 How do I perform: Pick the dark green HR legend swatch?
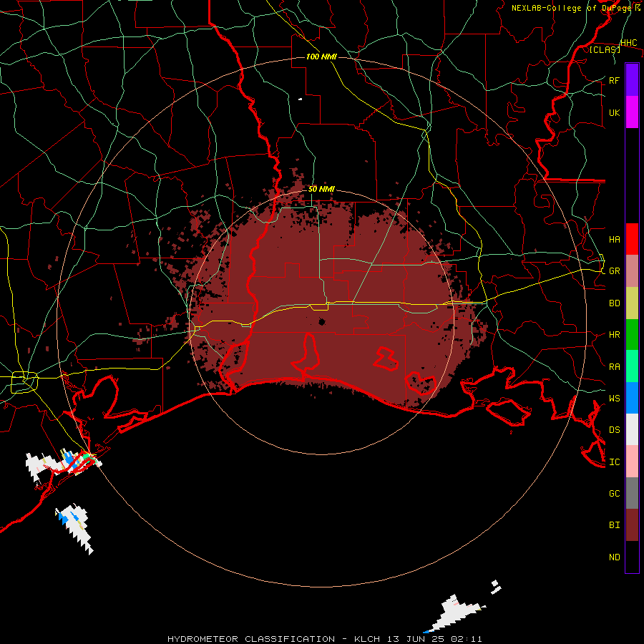coord(632,335)
